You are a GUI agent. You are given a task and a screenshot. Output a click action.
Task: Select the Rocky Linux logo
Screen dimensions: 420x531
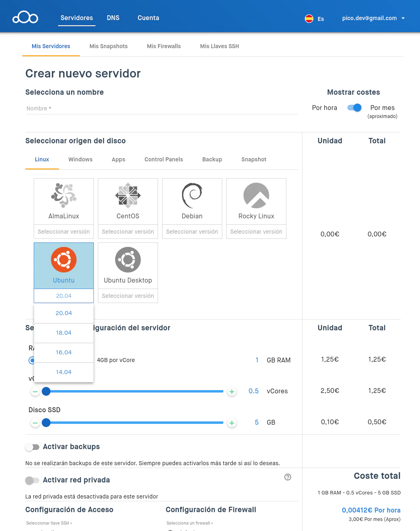256,195
